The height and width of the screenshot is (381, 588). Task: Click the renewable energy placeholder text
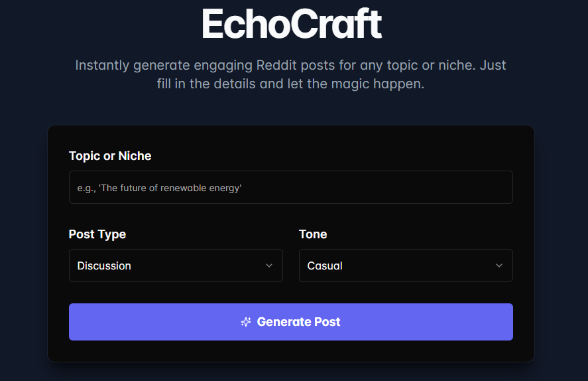tap(159, 188)
